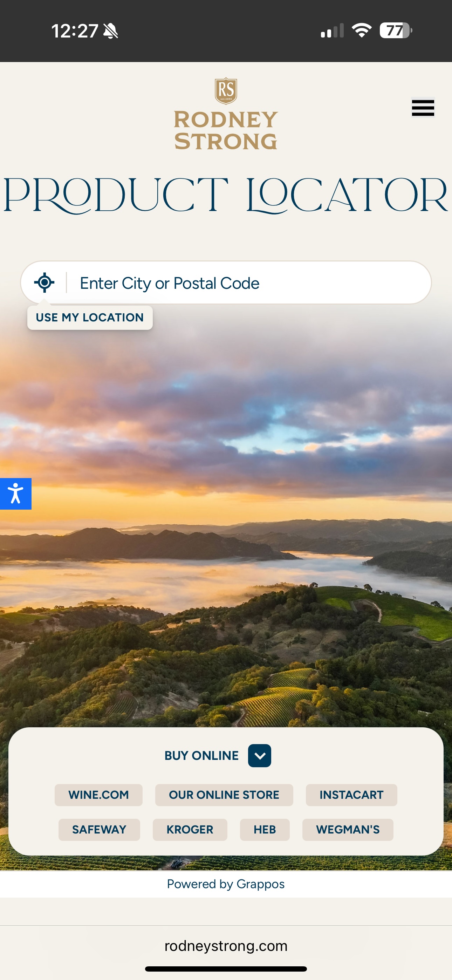The image size is (452, 980).
Task: Go to Our Online Store
Action: tap(224, 795)
